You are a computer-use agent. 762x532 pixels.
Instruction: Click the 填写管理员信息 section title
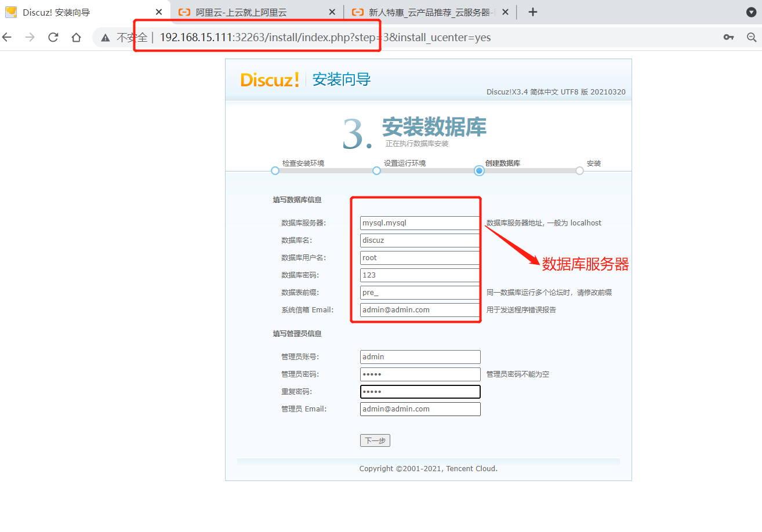click(x=297, y=334)
